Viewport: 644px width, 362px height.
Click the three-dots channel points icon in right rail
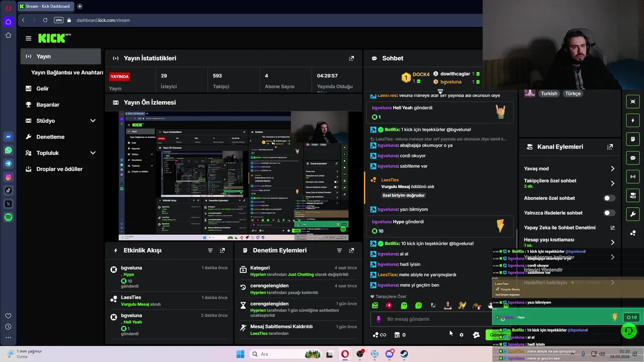click(633, 233)
